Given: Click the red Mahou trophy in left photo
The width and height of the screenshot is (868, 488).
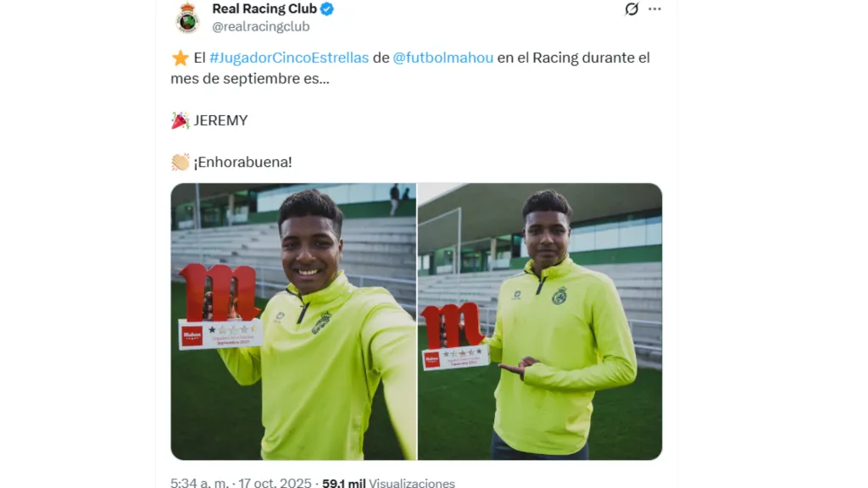Looking at the screenshot, I should [x=220, y=306].
